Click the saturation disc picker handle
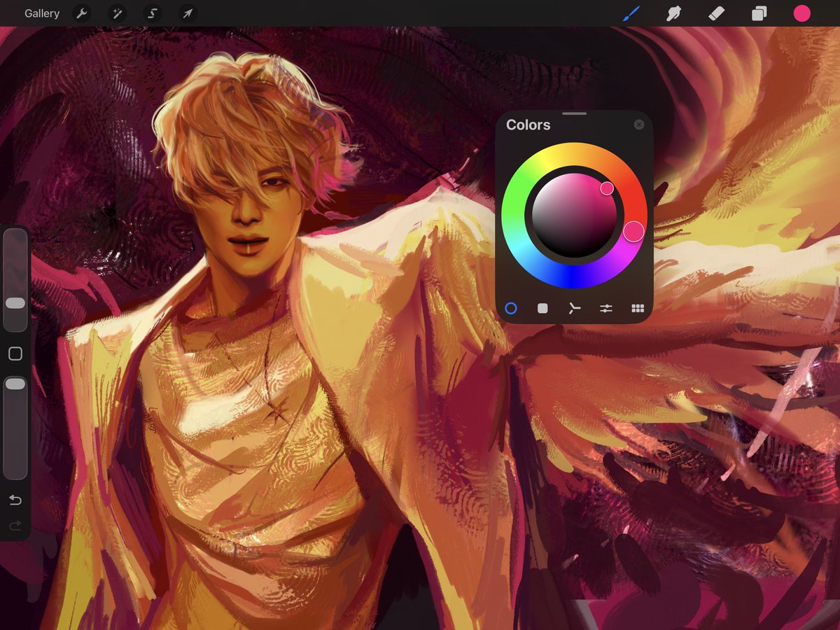Viewport: 840px width, 630px height. (607, 188)
